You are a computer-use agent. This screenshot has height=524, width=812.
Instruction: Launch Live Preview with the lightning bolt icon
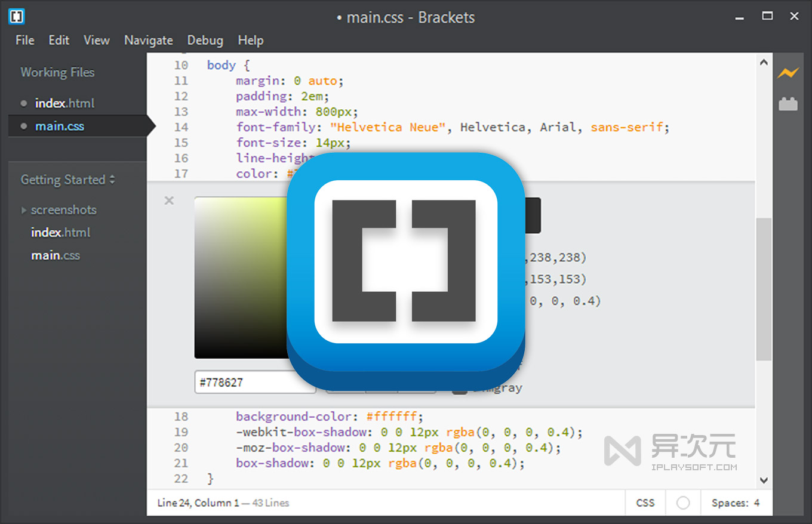coord(788,72)
